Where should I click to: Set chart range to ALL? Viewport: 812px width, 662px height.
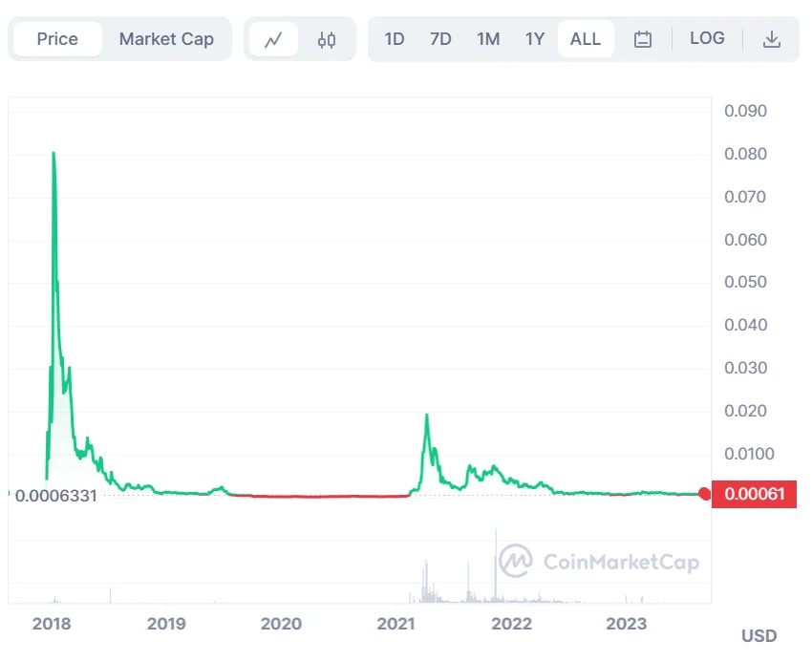(586, 39)
